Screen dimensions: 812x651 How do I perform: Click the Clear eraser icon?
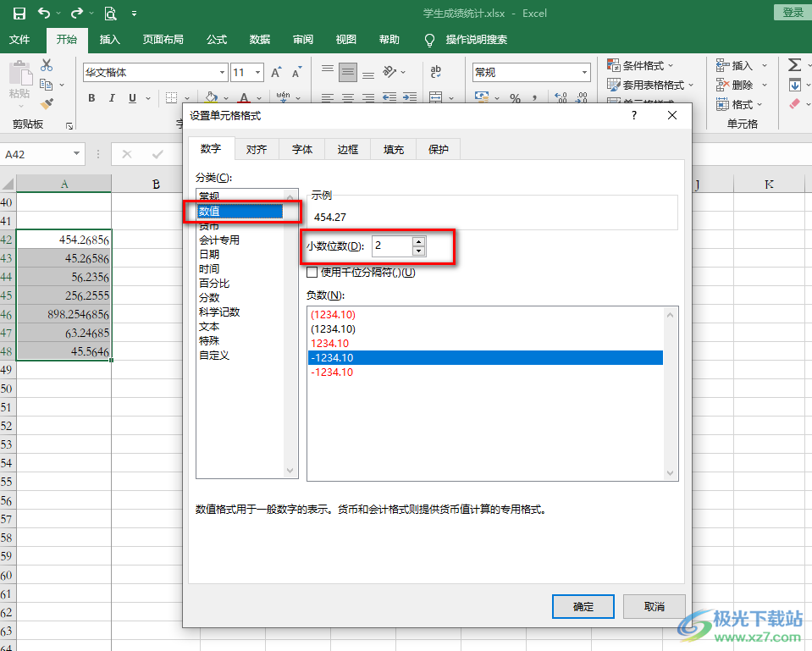pyautogui.click(x=794, y=103)
